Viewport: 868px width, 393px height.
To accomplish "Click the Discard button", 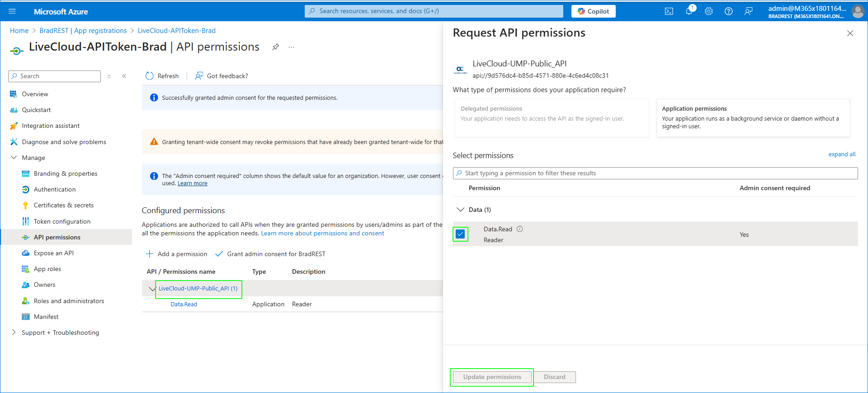I will point(554,377).
